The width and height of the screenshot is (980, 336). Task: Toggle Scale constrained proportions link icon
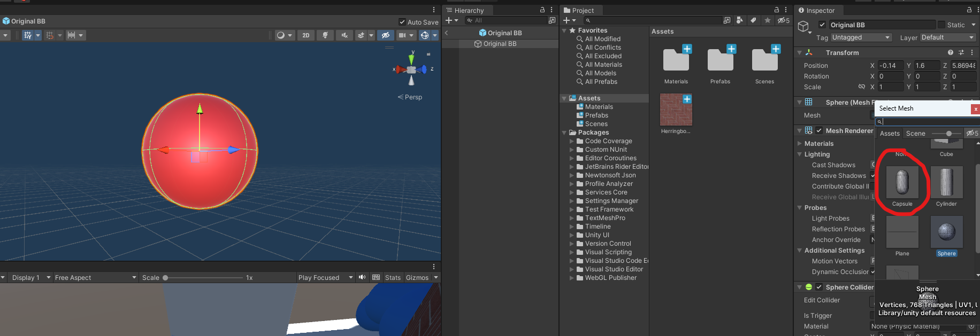(862, 87)
